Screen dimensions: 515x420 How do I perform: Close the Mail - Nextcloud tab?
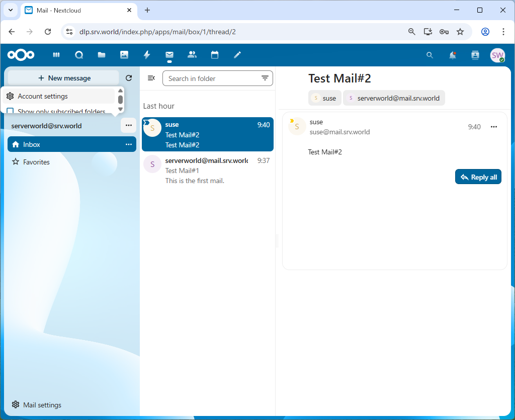[129, 10]
